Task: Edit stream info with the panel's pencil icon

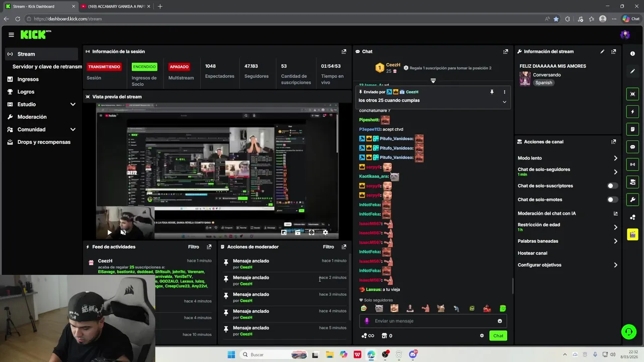Action: click(602, 51)
